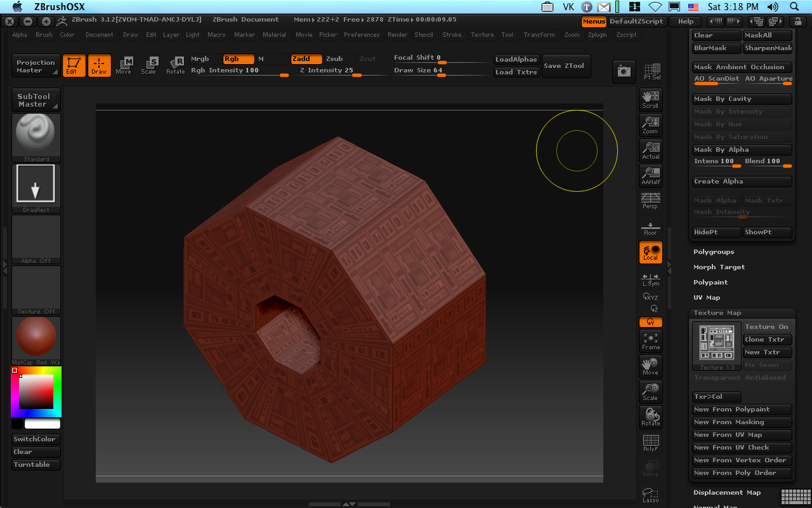Open the Transform menu
Image resolution: width=812 pixels, height=508 pixels.
coord(539,35)
